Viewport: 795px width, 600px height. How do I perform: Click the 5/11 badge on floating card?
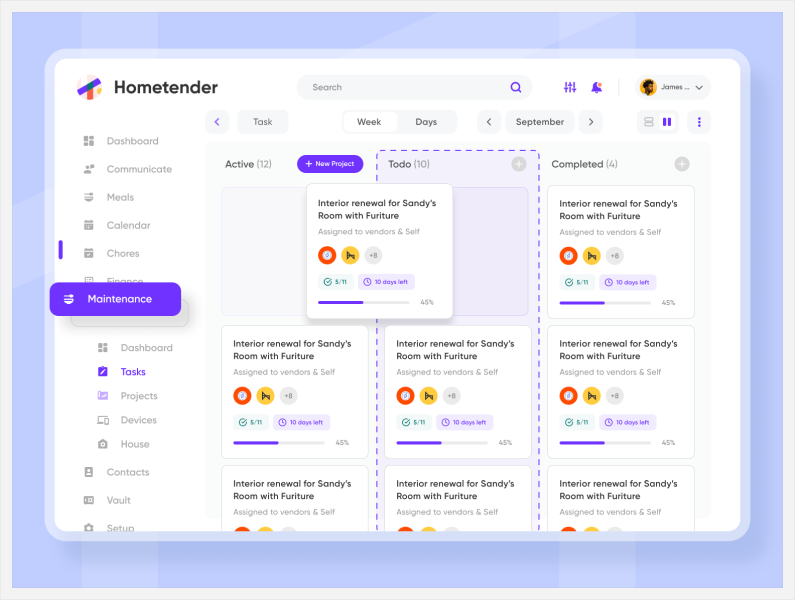pyautogui.click(x=335, y=281)
